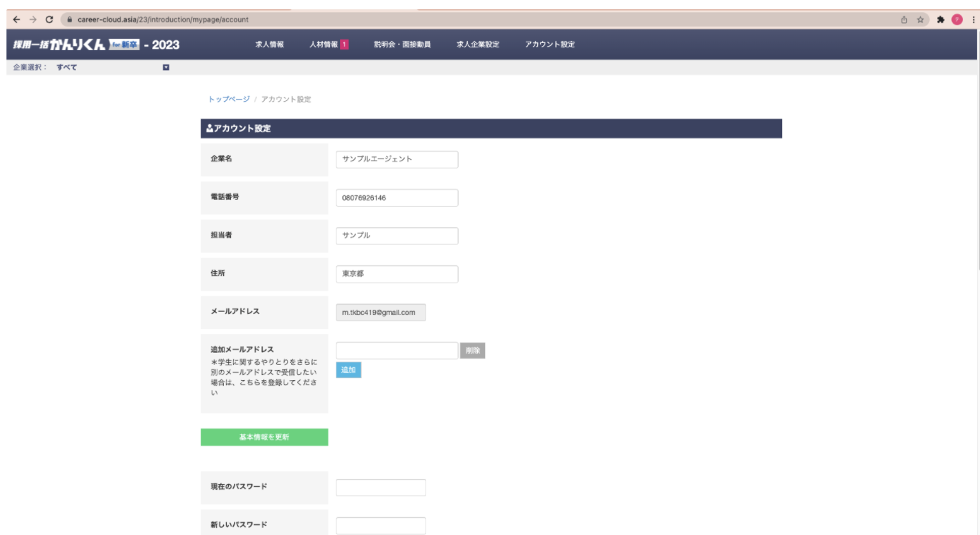Focus the 現在のパスワード field

[380, 488]
